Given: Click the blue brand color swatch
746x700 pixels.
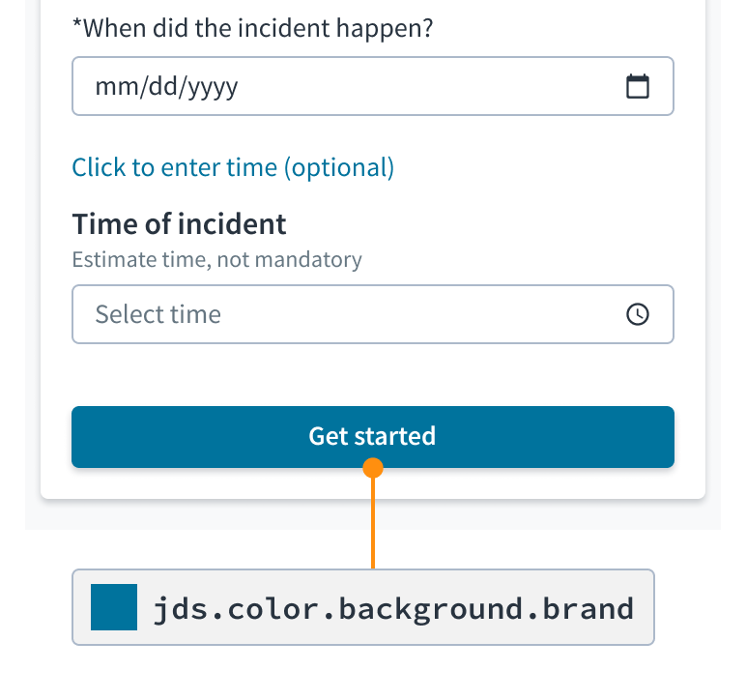Looking at the screenshot, I should point(114,607).
